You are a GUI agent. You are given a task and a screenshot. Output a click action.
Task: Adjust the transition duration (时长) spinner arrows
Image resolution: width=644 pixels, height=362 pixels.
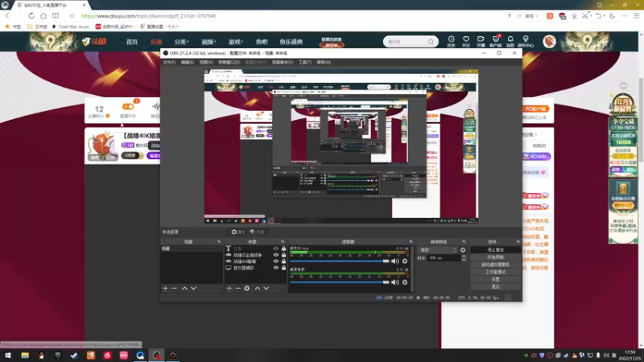[x=464, y=258]
